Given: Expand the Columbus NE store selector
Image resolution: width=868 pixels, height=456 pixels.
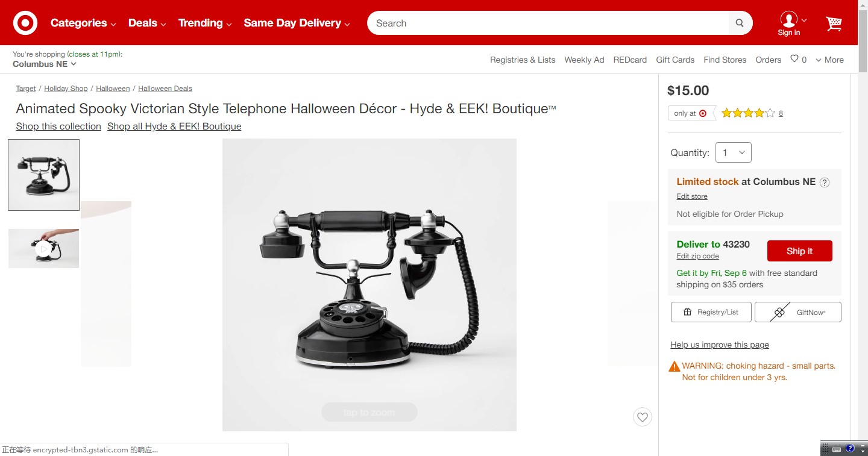Looking at the screenshot, I should coord(45,64).
